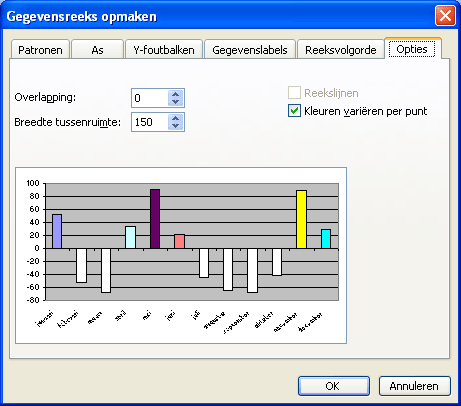Increase Breedte tussenruimte with up arrow
The height and width of the screenshot is (406, 461).
coord(176,118)
